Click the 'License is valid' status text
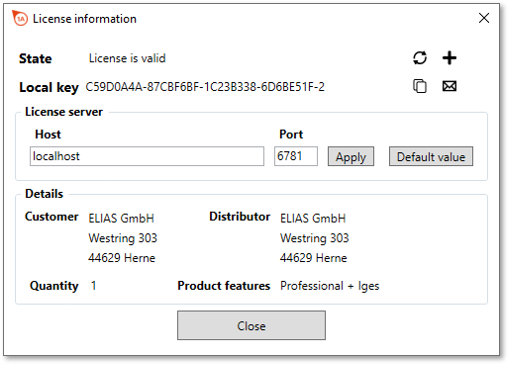 127,58
